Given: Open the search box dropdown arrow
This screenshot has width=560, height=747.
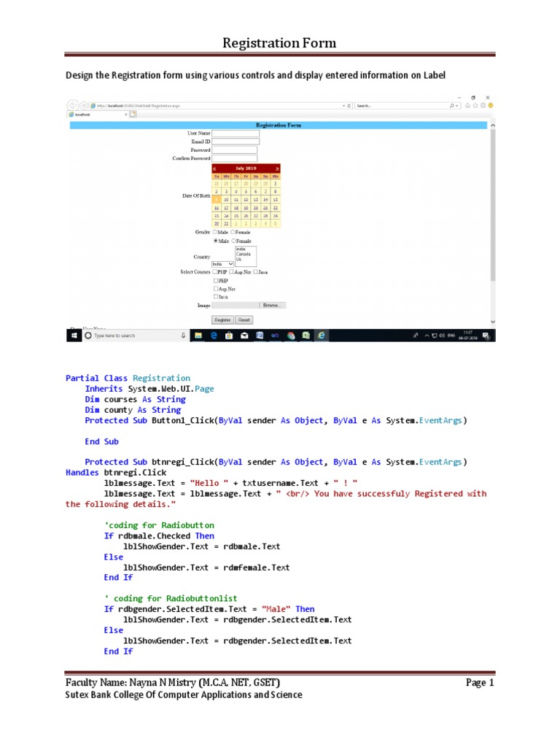Looking at the screenshot, I should click(457, 105).
